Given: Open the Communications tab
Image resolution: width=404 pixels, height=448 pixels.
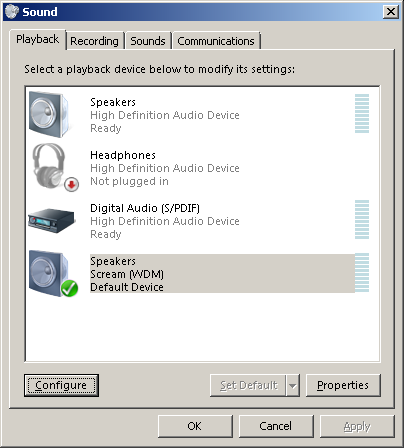Looking at the screenshot, I should (x=216, y=41).
